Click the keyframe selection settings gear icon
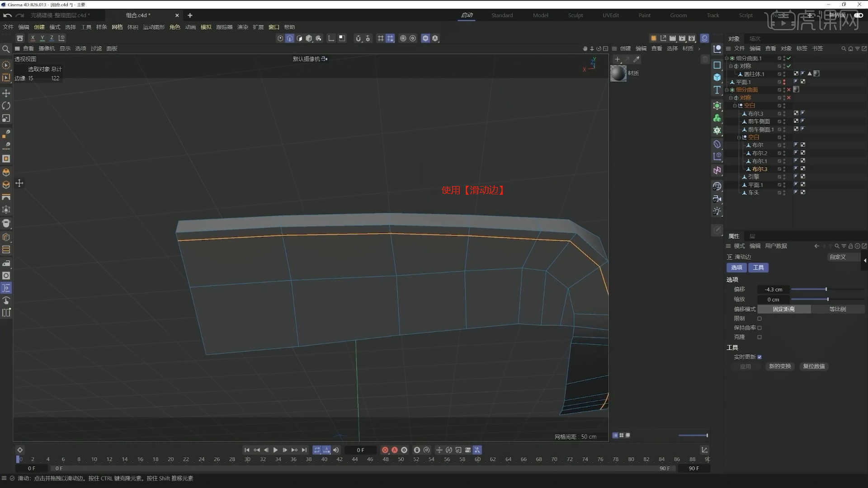 (404, 450)
